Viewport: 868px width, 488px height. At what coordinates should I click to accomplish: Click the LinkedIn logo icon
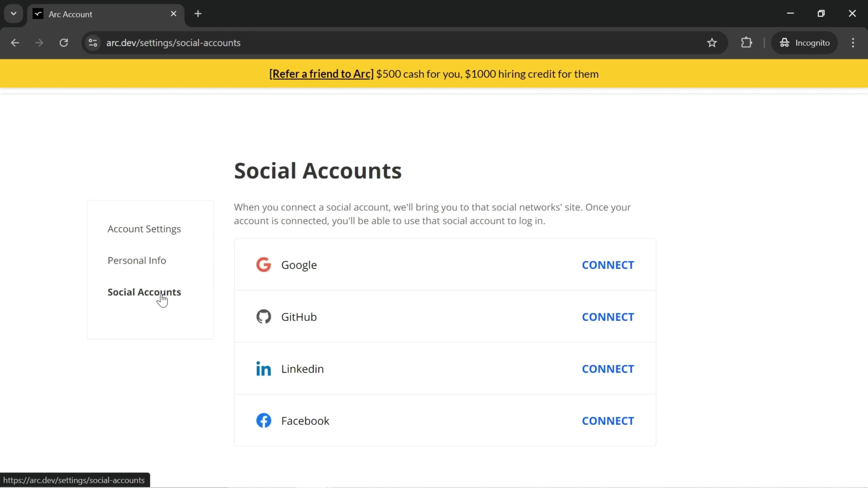point(264,368)
